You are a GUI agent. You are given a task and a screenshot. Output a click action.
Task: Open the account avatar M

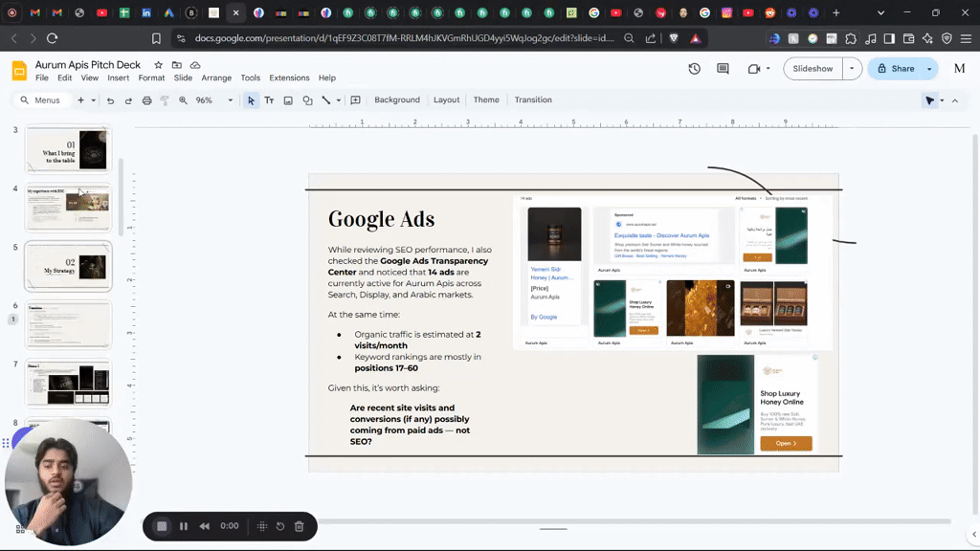pos(959,69)
